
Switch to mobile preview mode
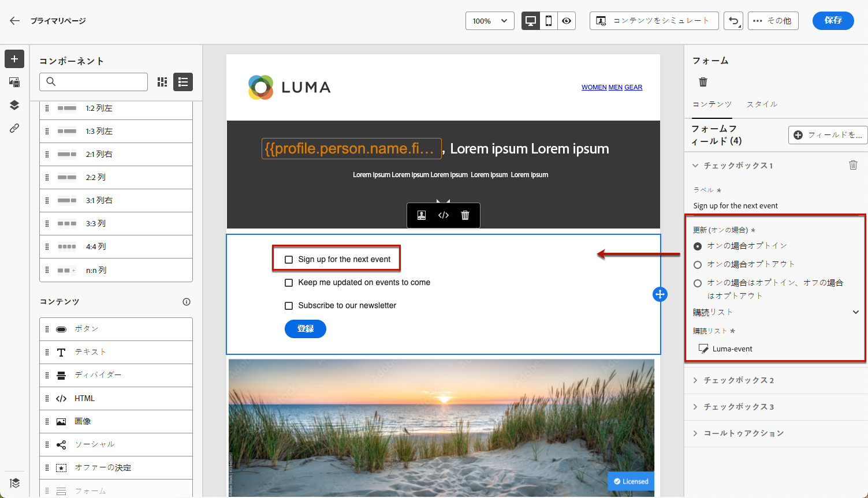(549, 21)
